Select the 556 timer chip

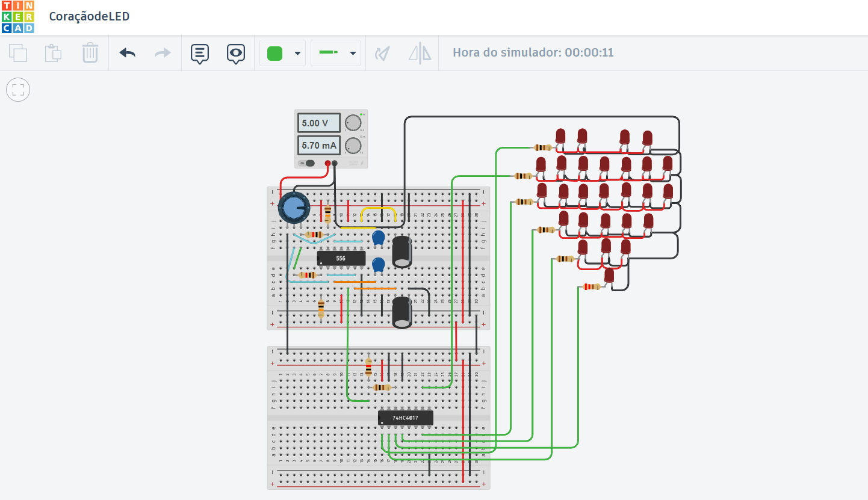coord(341,258)
